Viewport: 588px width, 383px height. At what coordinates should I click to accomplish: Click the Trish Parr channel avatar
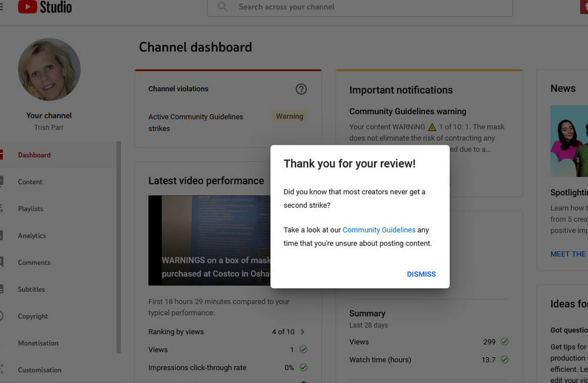(49, 69)
